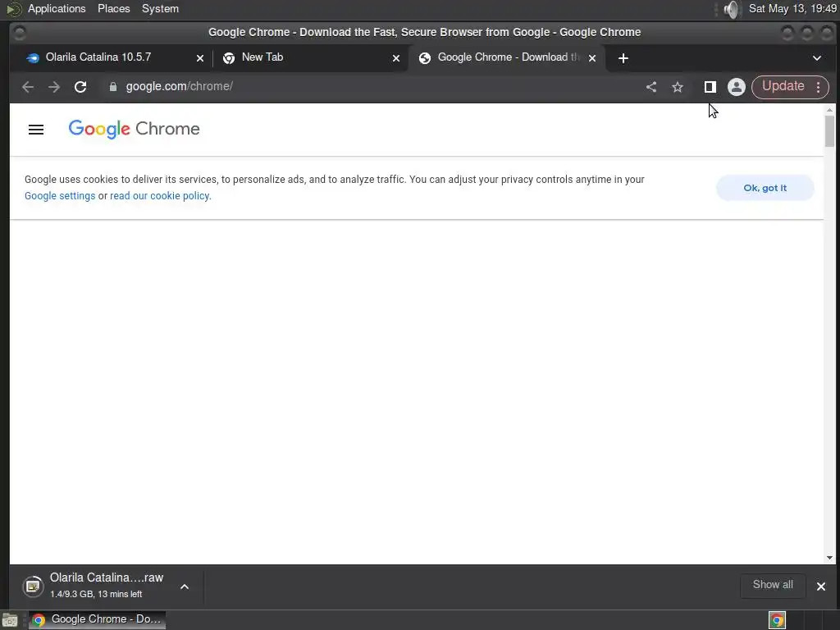This screenshot has height=630, width=840.
Task: Open the read our cookie policy link
Action: pyautogui.click(x=160, y=196)
